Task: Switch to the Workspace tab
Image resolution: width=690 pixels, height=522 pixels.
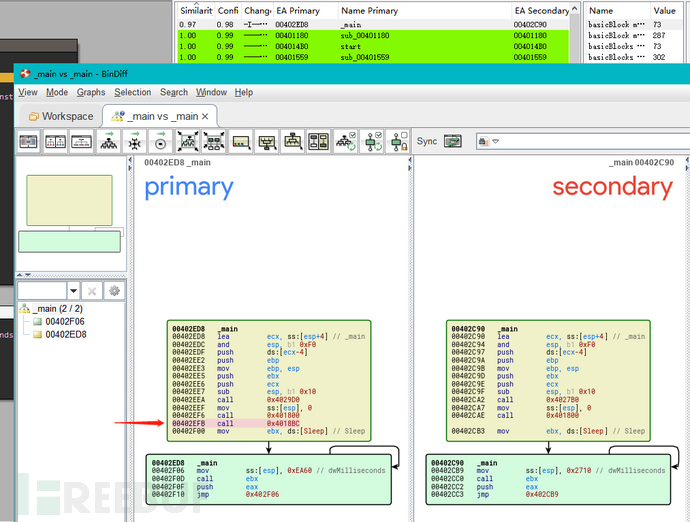Action: pos(61,116)
